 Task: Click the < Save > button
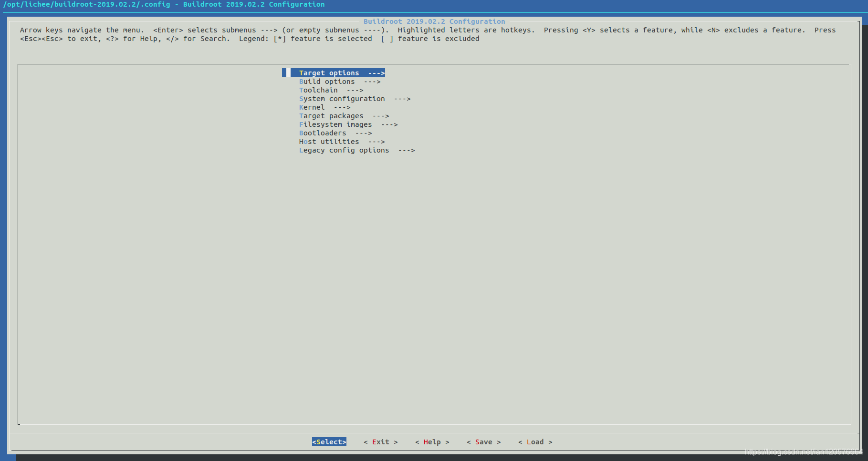point(484,442)
